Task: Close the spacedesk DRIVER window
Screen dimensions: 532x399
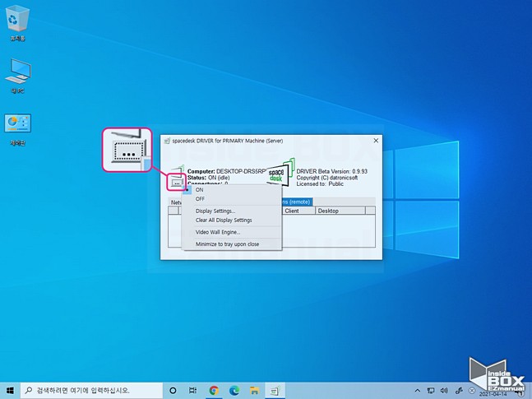Action: tap(376, 141)
